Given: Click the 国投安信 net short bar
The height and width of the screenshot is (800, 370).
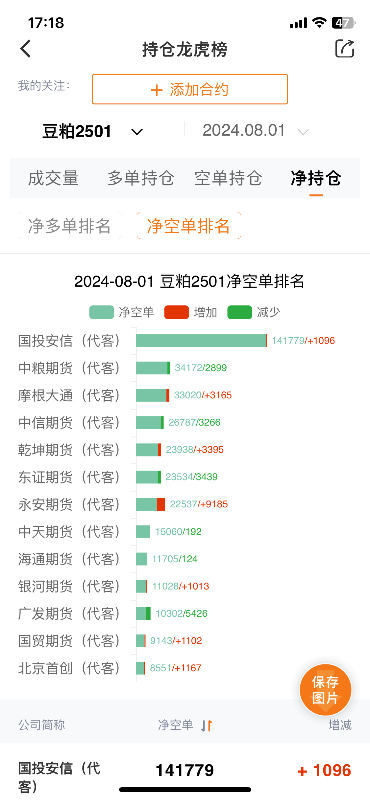Looking at the screenshot, I should click(201, 340).
